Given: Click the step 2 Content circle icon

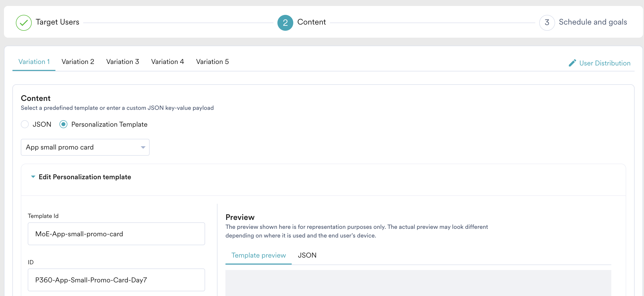Looking at the screenshot, I should pyautogui.click(x=285, y=23).
